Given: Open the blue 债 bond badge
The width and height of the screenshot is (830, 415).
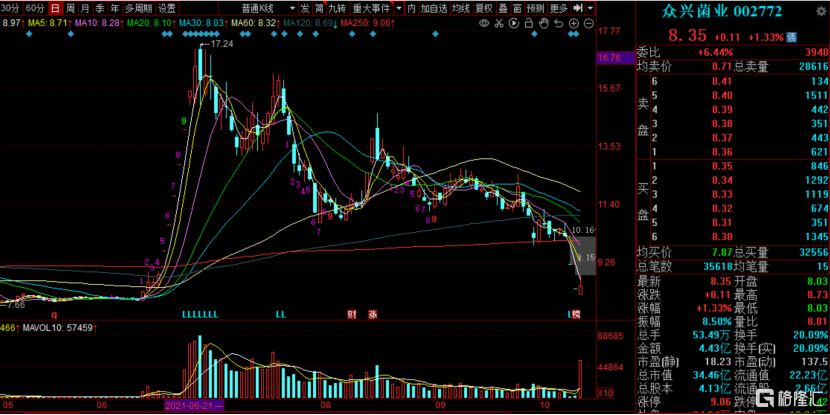Looking at the screenshot, I should click(x=791, y=37).
